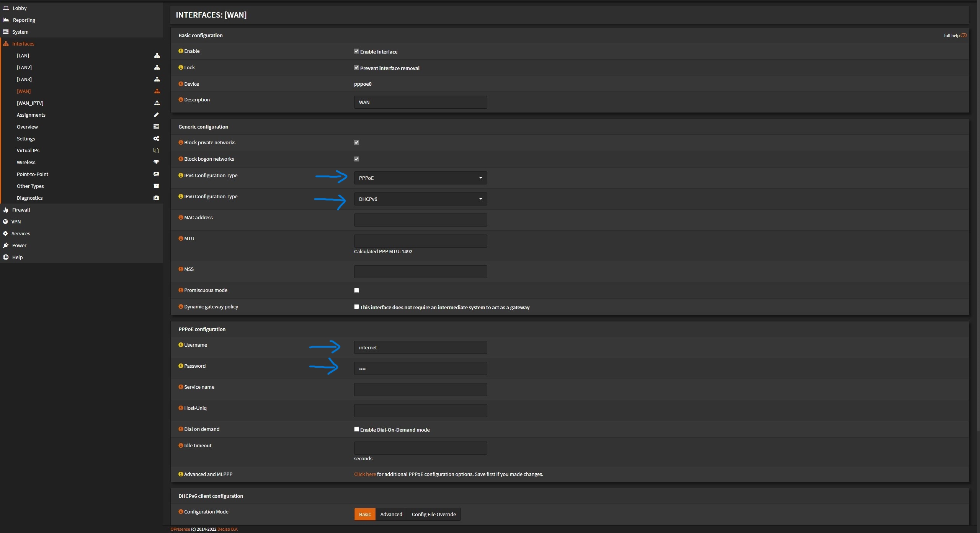
Task: Uncheck Block private networks checkbox
Action: coord(356,142)
